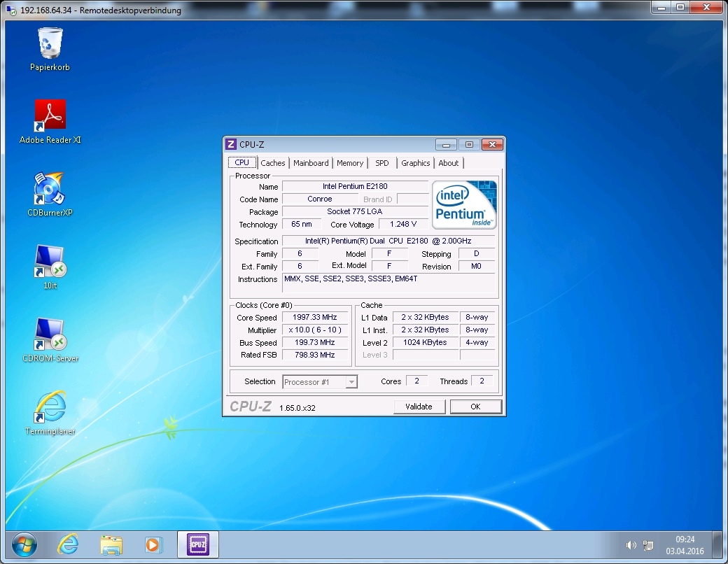Open Internet Explorer from the taskbar
The width and height of the screenshot is (728, 564).
[68, 544]
